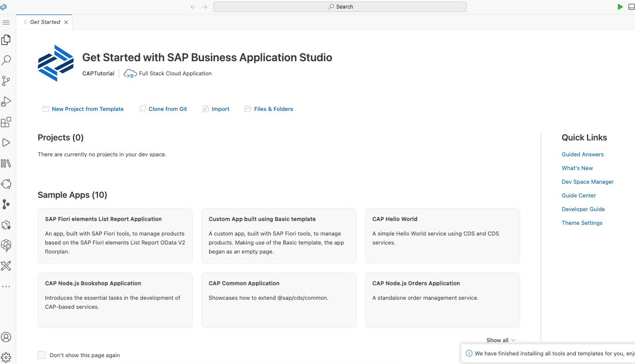Click the Search command bar
635x364 pixels.
[340, 7]
